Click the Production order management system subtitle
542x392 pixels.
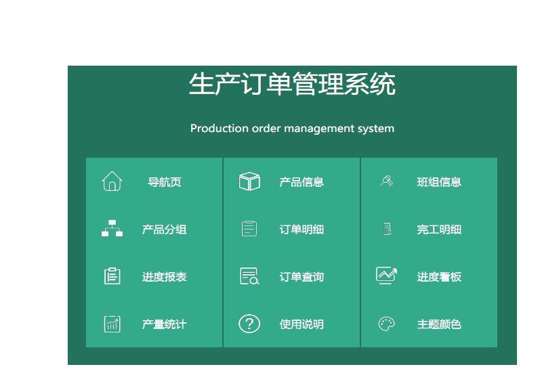(292, 129)
